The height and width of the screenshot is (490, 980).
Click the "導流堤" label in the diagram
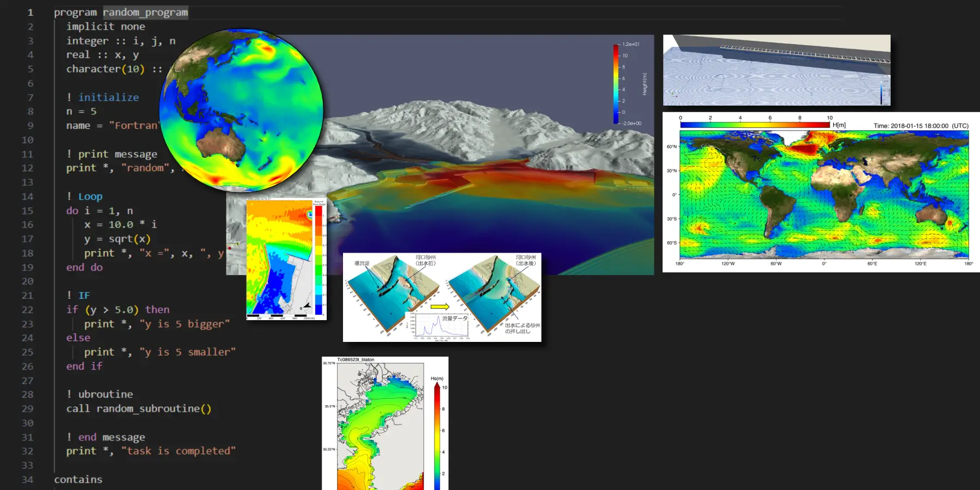click(x=362, y=264)
